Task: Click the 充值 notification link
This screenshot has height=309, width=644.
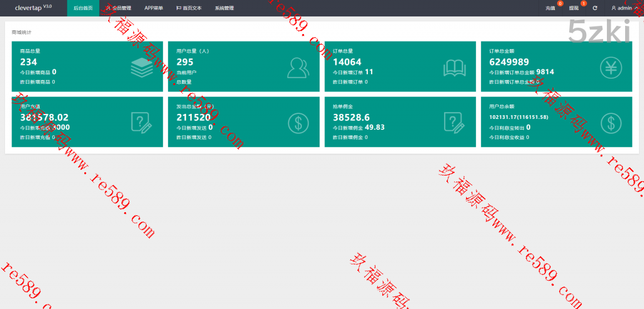Action: pos(550,8)
